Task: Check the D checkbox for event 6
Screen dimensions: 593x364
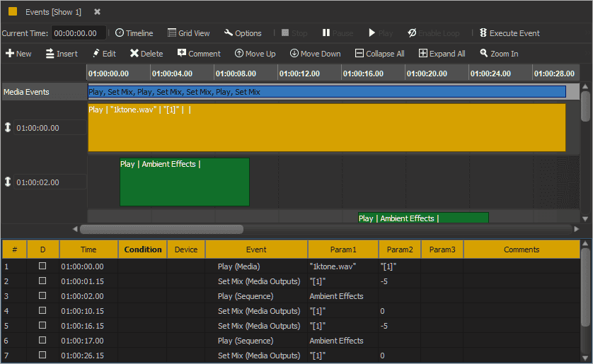Action: (42, 341)
